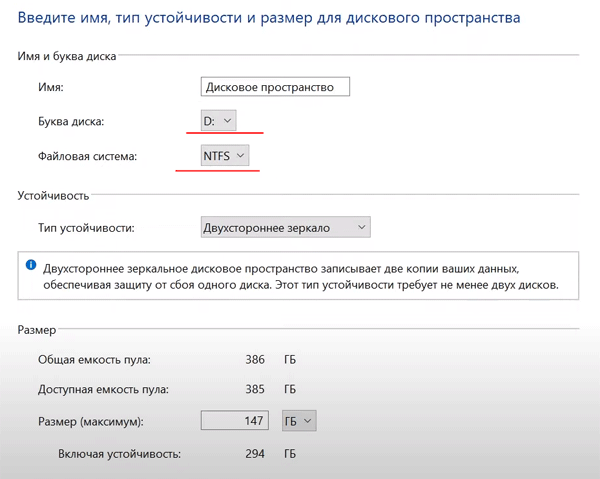Open the NTFS file system dropdown
600x479 pixels.
pos(225,155)
